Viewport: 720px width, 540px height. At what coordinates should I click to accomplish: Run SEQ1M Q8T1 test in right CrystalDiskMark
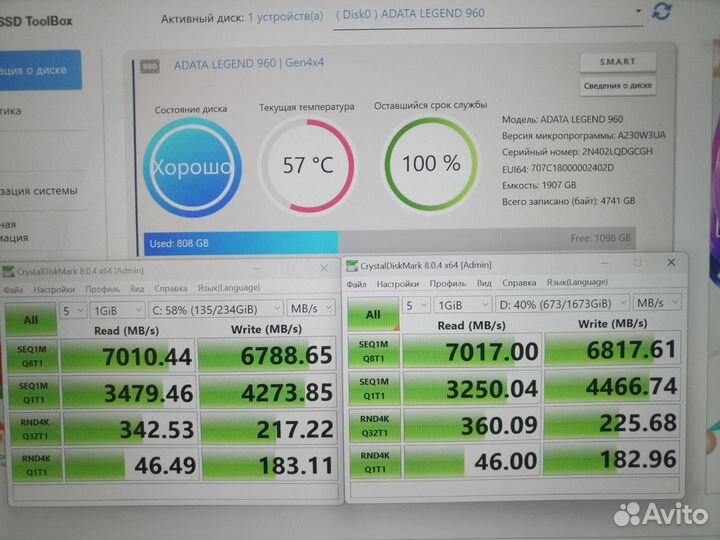(374, 351)
